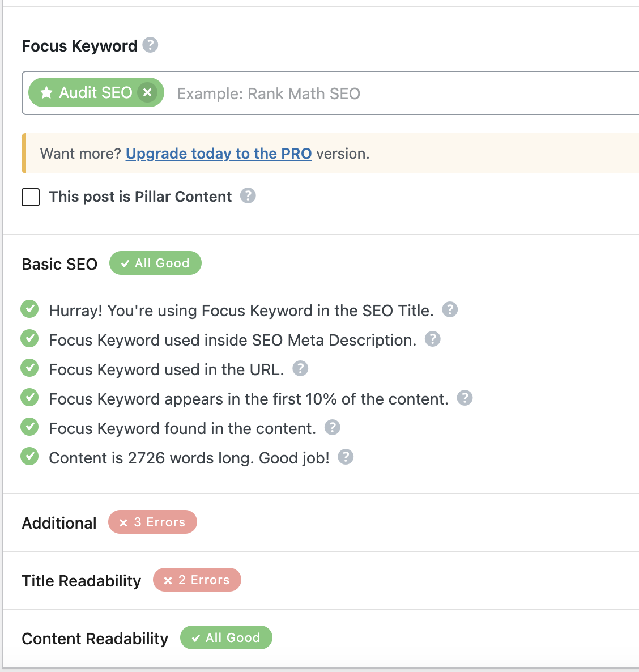Expand the Title Readability section
Viewport: 639px width, 672px height.
pos(82,581)
